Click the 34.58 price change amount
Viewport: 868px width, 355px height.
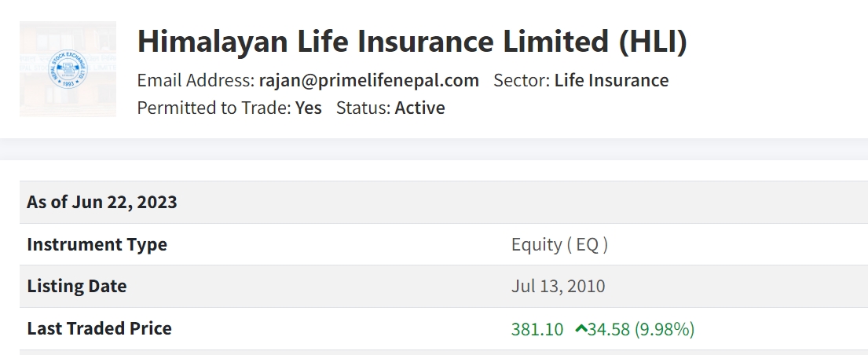click(x=609, y=329)
